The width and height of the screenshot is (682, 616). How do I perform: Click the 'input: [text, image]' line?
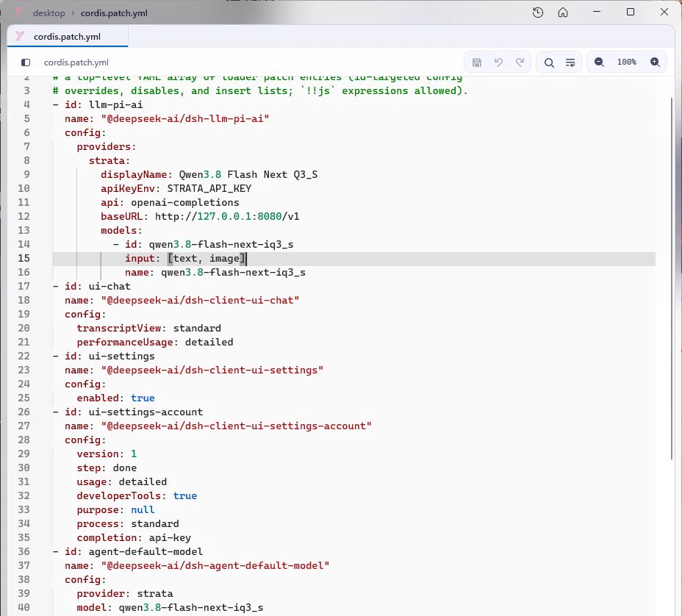pos(186,259)
